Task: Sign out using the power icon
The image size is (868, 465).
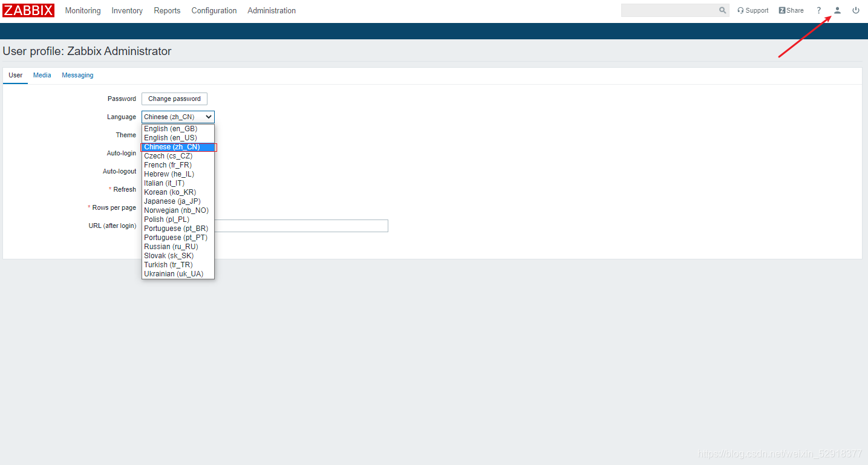Action: pos(856,10)
